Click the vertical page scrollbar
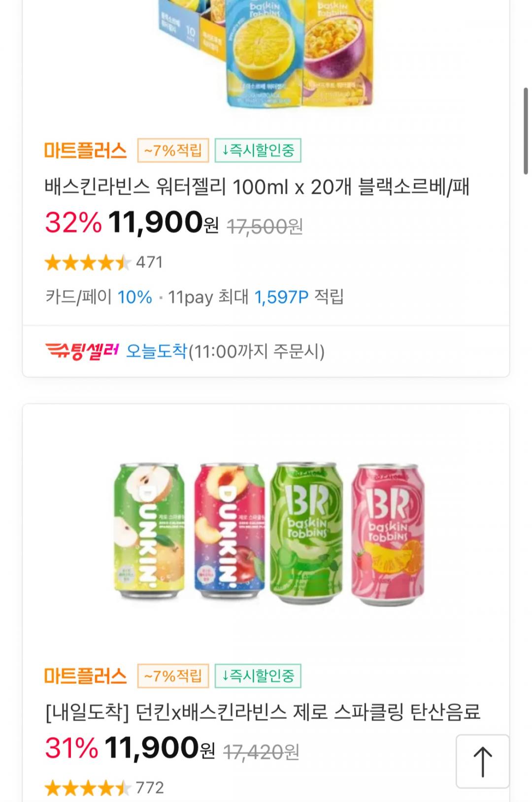Image resolution: width=532 pixels, height=802 pixels. tap(526, 131)
